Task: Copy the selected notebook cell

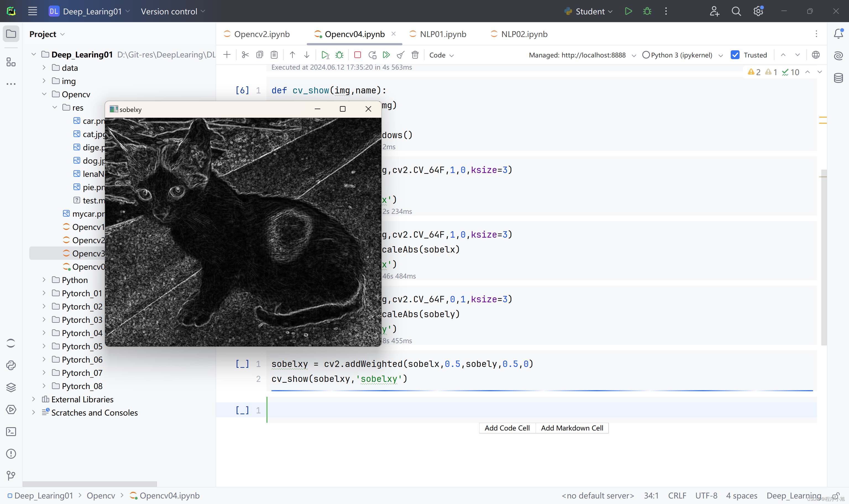Action: pyautogui.click(x=260, y=55)
